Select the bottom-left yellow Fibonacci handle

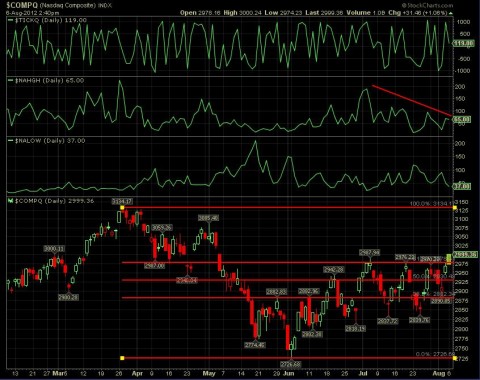point(122,358)
